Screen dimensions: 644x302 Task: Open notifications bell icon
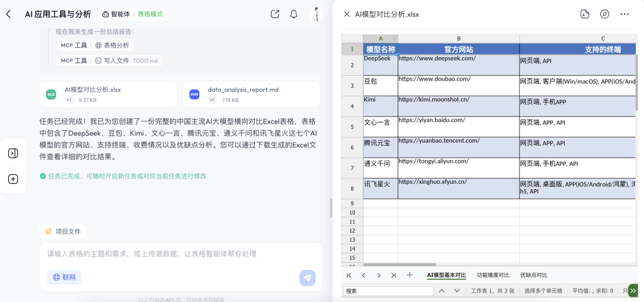point(293,14)
